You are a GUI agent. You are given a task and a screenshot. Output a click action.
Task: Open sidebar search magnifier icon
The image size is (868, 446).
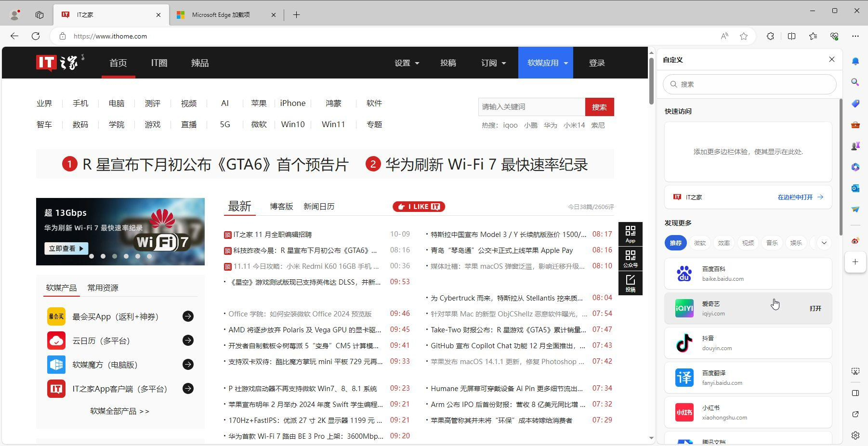855,82
